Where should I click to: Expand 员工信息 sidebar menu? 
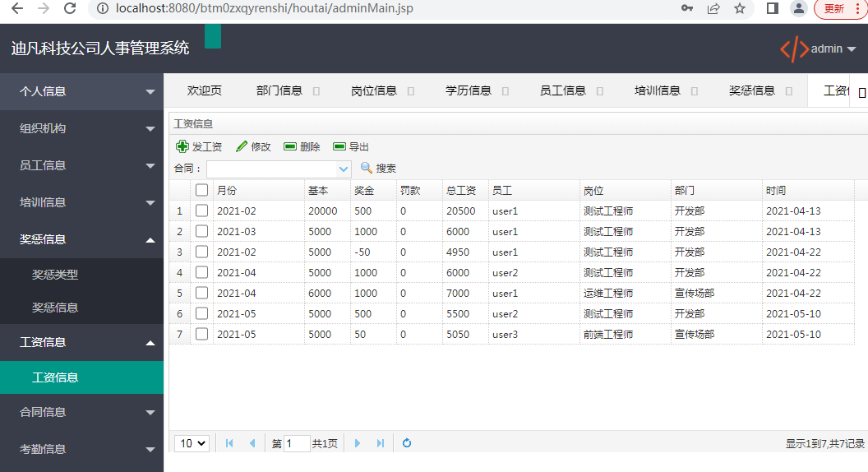[x=82, y=165]
